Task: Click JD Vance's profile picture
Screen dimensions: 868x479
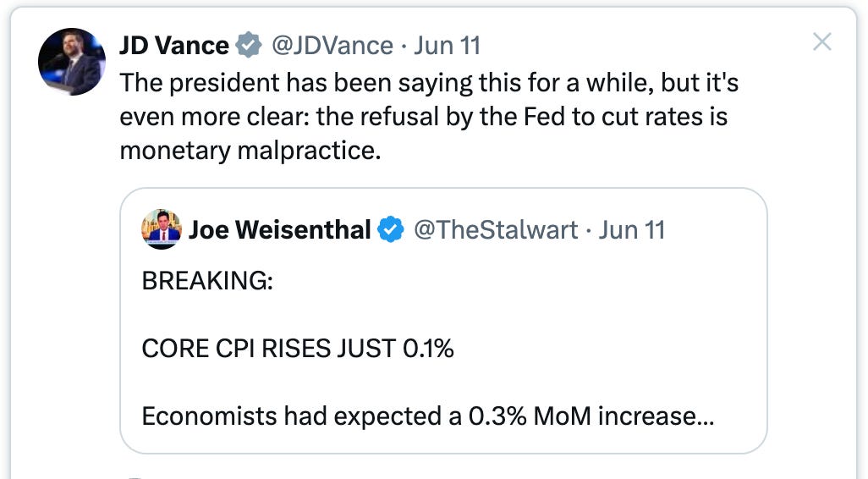Action: (x=72, y=62)
